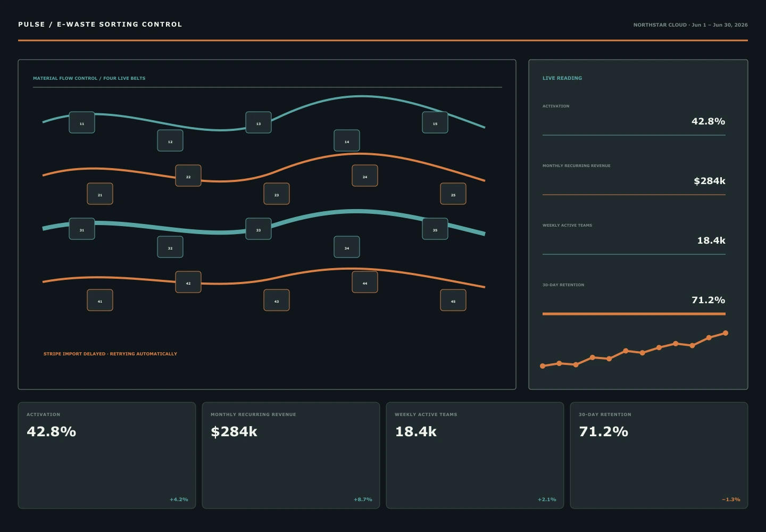Pick belt node 45

click(x=453, y=300)
